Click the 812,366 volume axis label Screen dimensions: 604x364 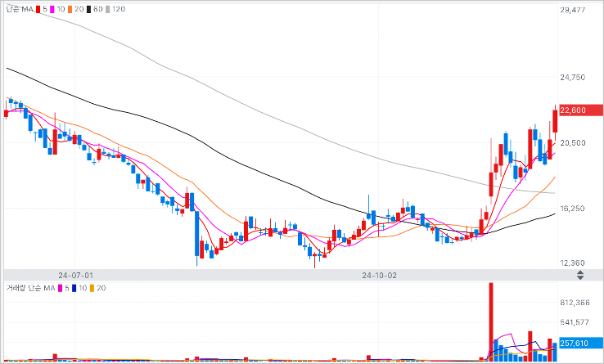575,303
